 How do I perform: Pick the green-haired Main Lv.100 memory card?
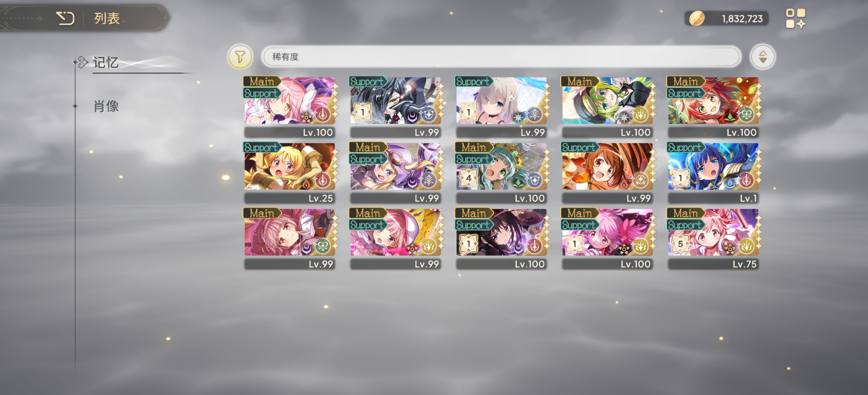tap(608, 106)
